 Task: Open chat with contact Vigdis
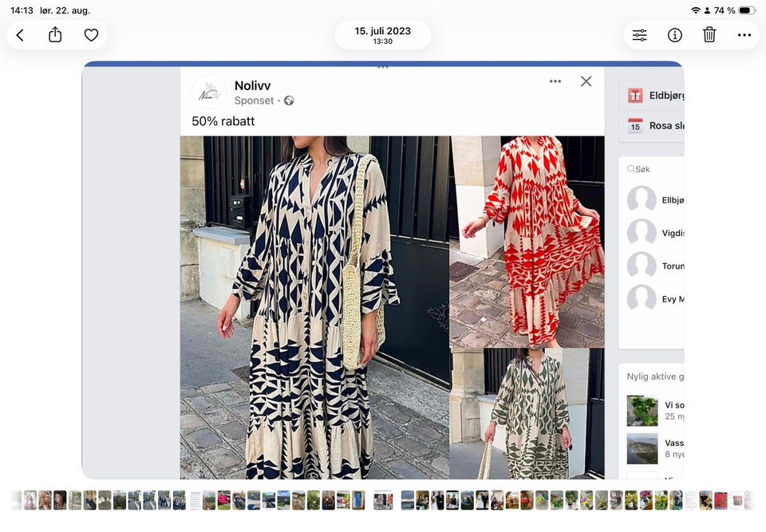tap(655, 233)
